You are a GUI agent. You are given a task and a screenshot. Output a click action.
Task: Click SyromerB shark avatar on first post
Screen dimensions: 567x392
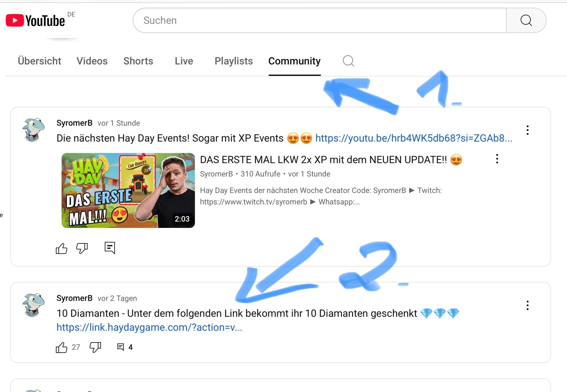point(33,130)
